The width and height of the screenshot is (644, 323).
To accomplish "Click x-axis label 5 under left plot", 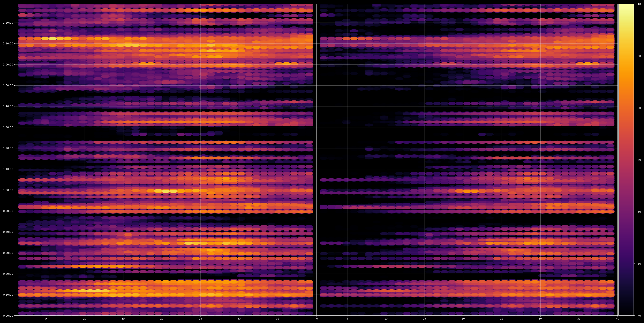I will click(x=46, y=319).
